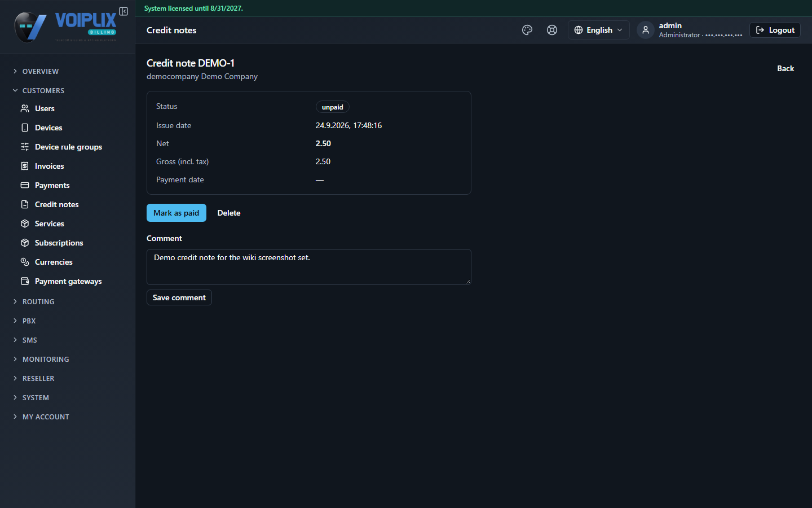This screenshot has height=508, width=812.
Task: Click the Credit notes document icon
Action: (x=25, y=204)
